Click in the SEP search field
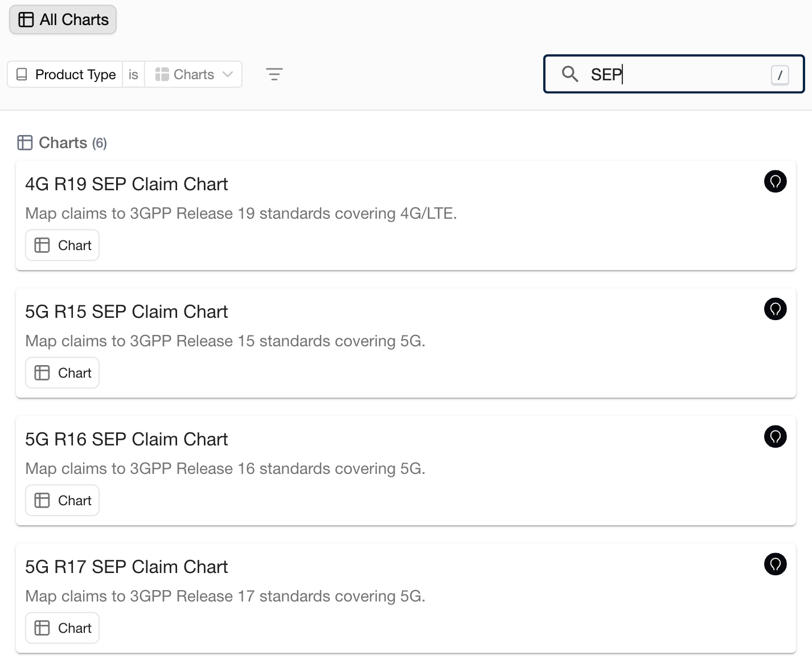812x663 pixels. [x=674, y=74]
